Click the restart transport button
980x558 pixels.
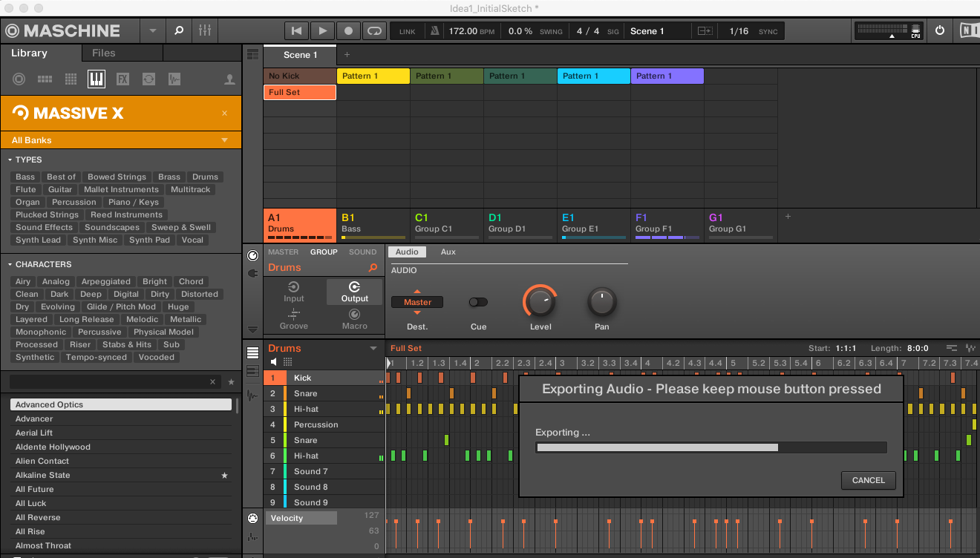pos(296,30)
